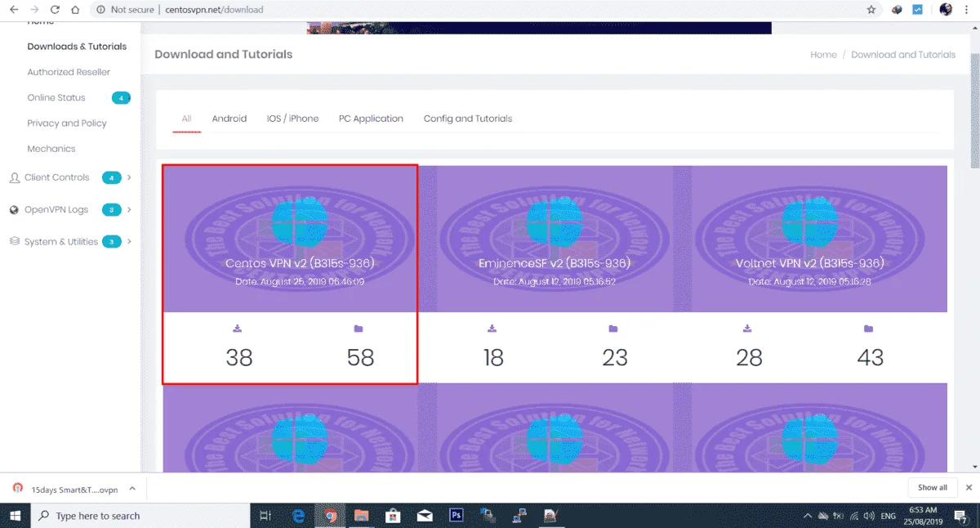
Task: Click Home breadcrumb link
Action: point(823,55)
